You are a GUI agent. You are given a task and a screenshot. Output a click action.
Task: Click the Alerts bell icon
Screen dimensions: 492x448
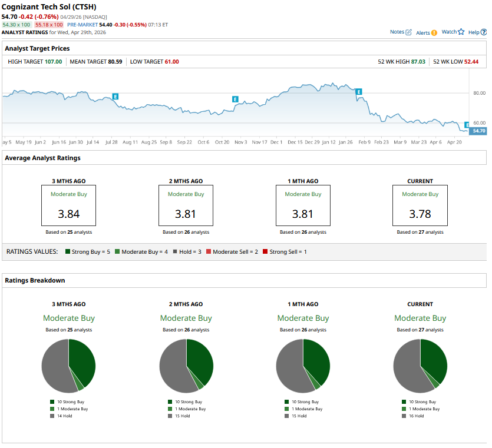click(434, 33)
